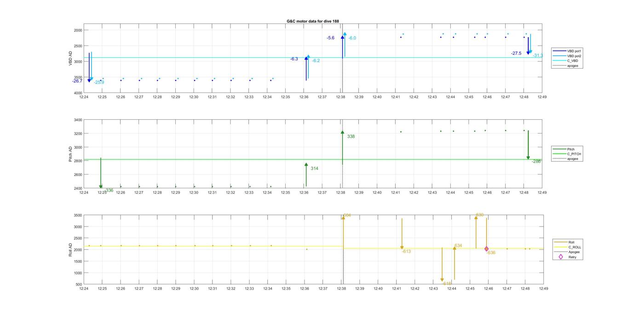Click the '-6.2' VBD data label
The width and height of the screenshot is (644, 319).
coord(316,61)
